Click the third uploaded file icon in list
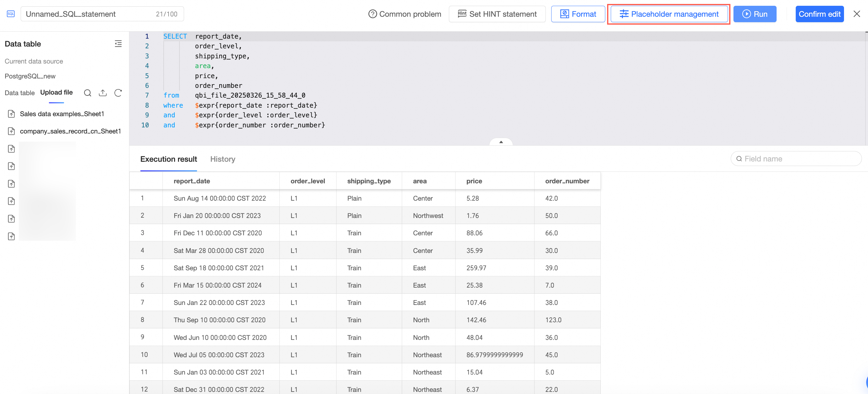 [12, 148]
